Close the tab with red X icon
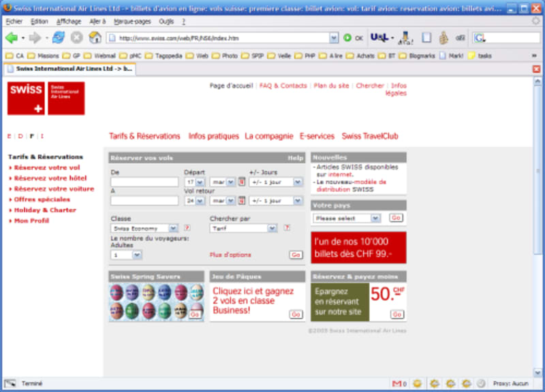This screenshot has width=545, height=392. tap(537, 69)
